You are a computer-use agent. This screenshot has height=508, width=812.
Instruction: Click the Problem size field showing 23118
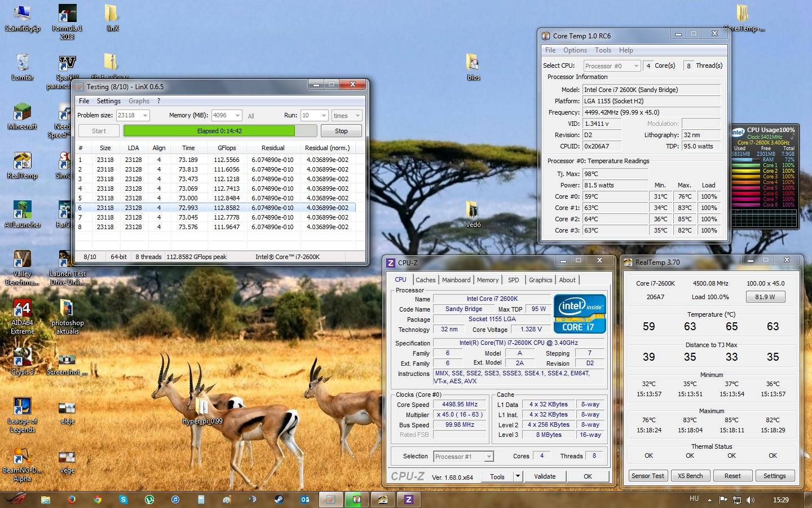(x=133, y=115)
